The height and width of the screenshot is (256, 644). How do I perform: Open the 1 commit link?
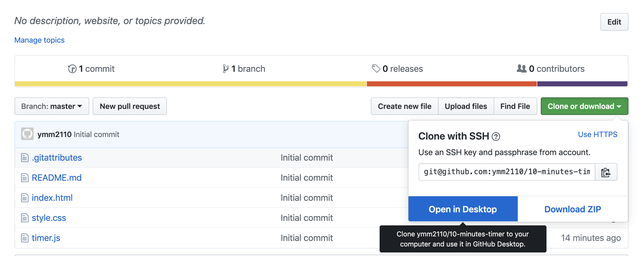[x=91, y=69]
